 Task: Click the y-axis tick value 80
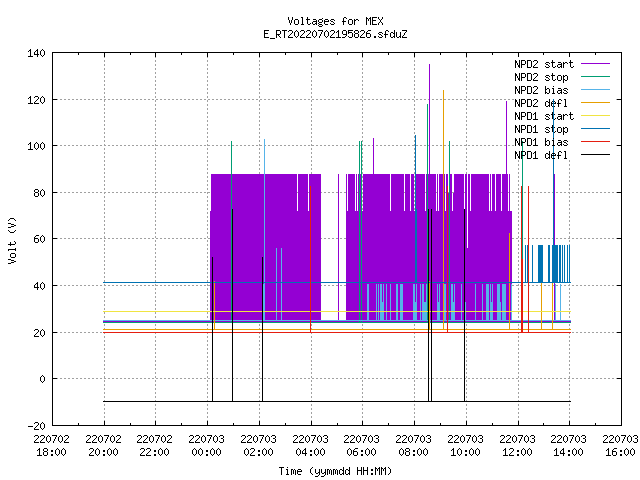pos(39,193)
